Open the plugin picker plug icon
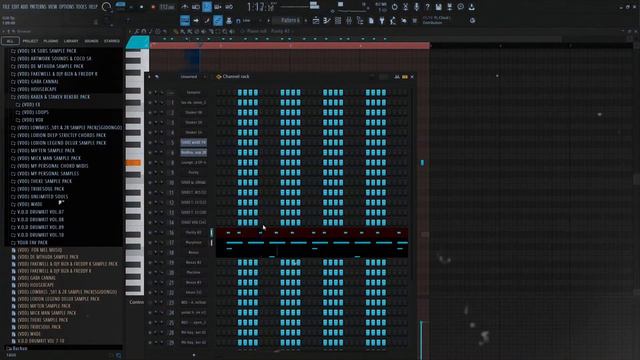Viewport: 640px width, 360px height. (x=382, y=20)
